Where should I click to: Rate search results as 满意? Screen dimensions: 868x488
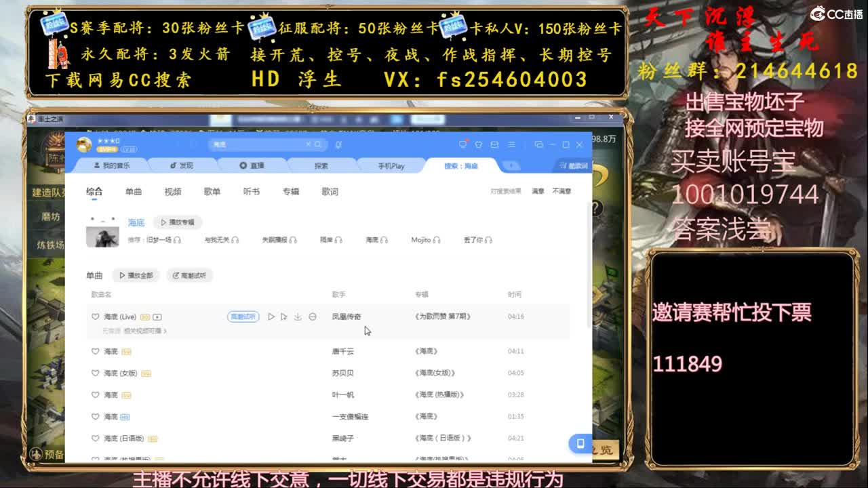538,192
